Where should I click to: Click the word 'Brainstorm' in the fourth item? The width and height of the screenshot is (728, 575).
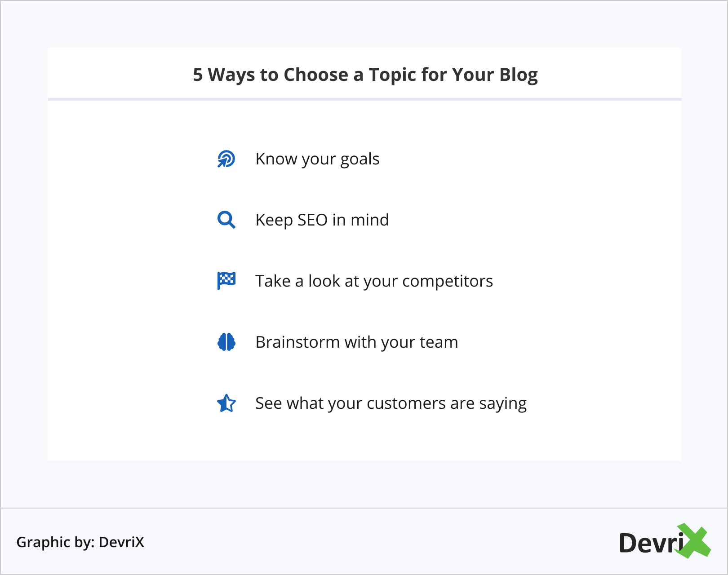297,342
